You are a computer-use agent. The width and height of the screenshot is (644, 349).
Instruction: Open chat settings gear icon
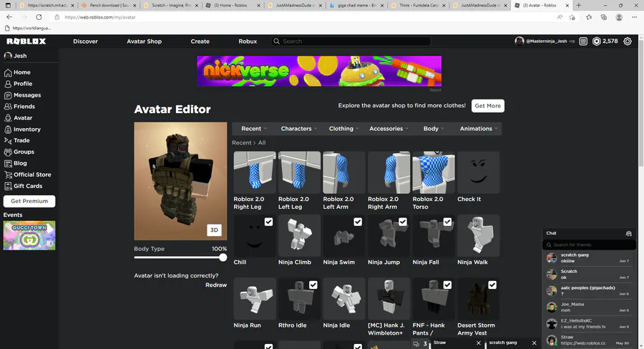coord(628,233)
